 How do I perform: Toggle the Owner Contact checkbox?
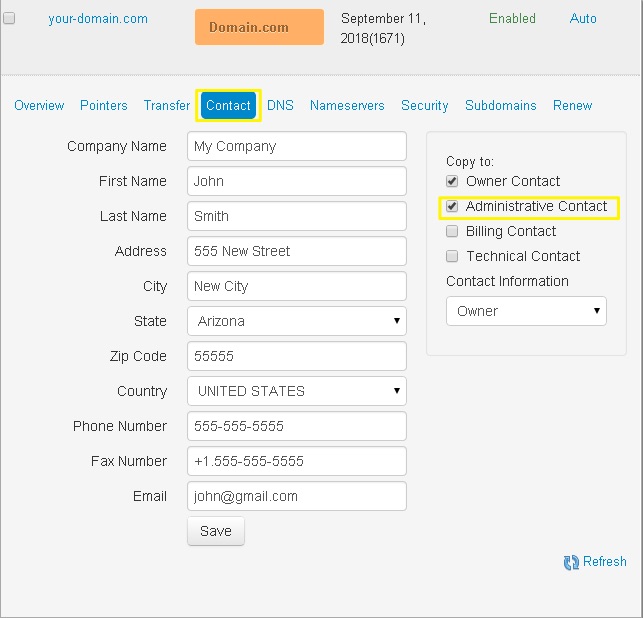[452, 181]
